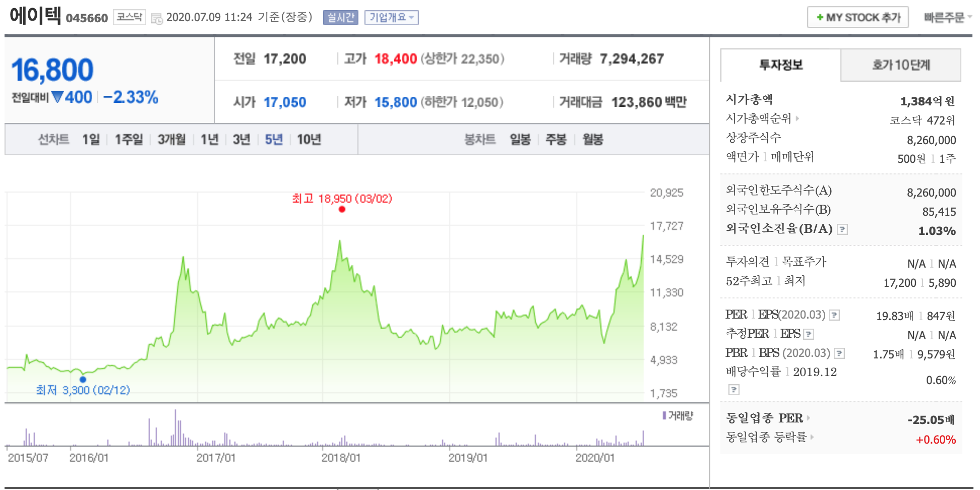
Task: Click the 거래량 legend marker on chart
Action: click(x=664, y=416)
